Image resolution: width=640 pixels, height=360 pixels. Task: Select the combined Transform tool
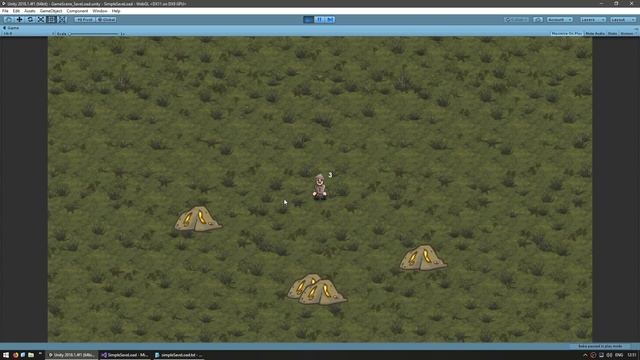coord(62,20)
